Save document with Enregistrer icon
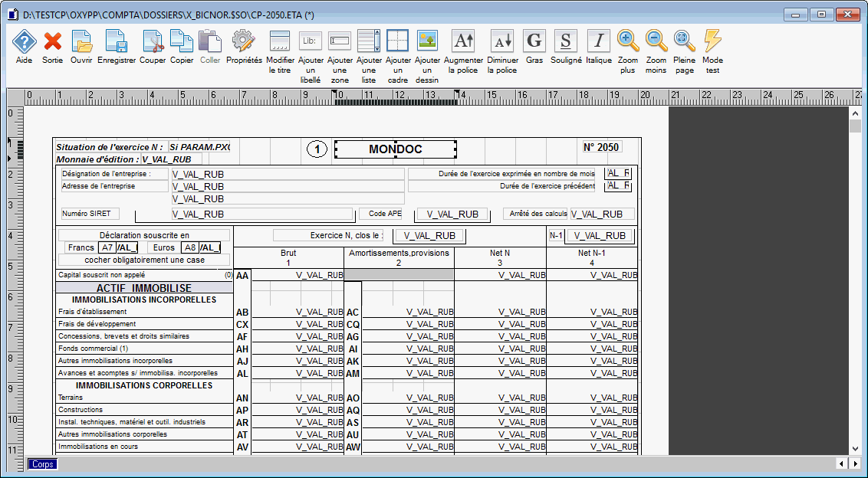Screen dimensions: 868x478 click(x=116, y=41)
